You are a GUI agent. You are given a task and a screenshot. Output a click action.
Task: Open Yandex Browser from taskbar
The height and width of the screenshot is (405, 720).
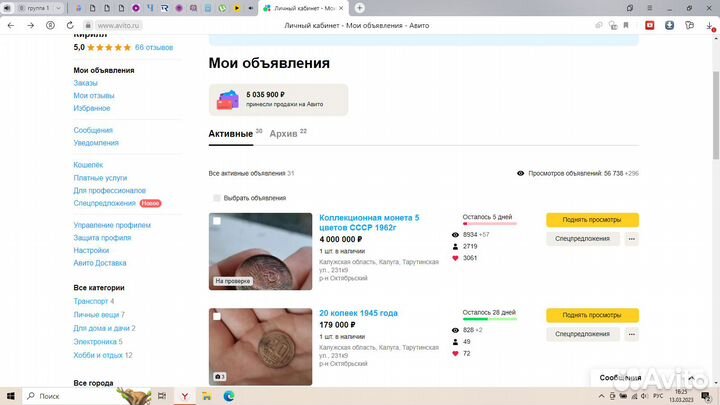pos(184,395)
